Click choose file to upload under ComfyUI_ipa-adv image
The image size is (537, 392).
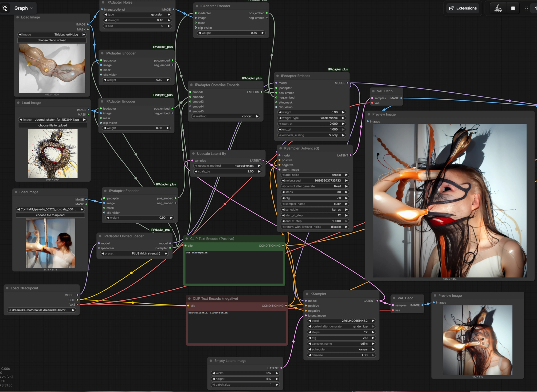pos(50,215)
